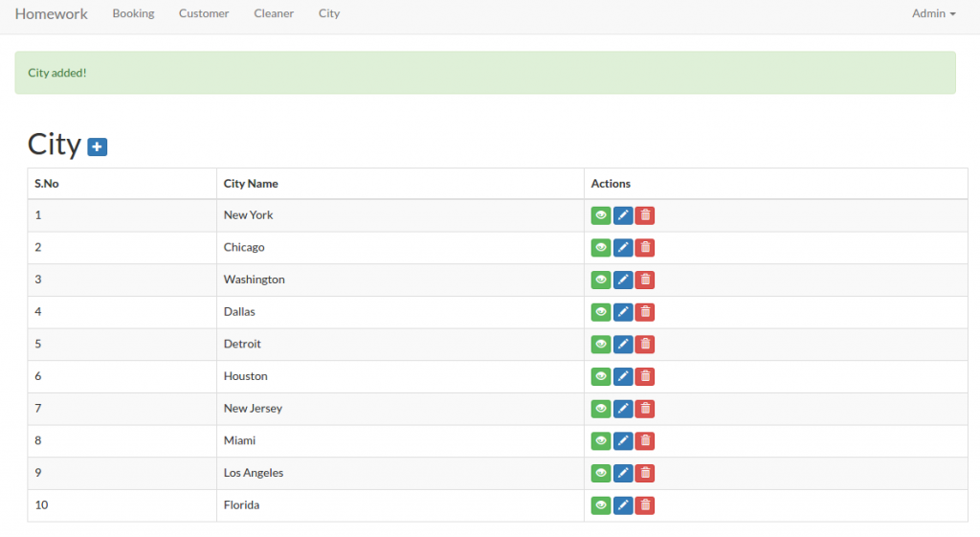Delete the Los Angeles city row
Viewport: 980px width, 537px height.
click(645, 473)
